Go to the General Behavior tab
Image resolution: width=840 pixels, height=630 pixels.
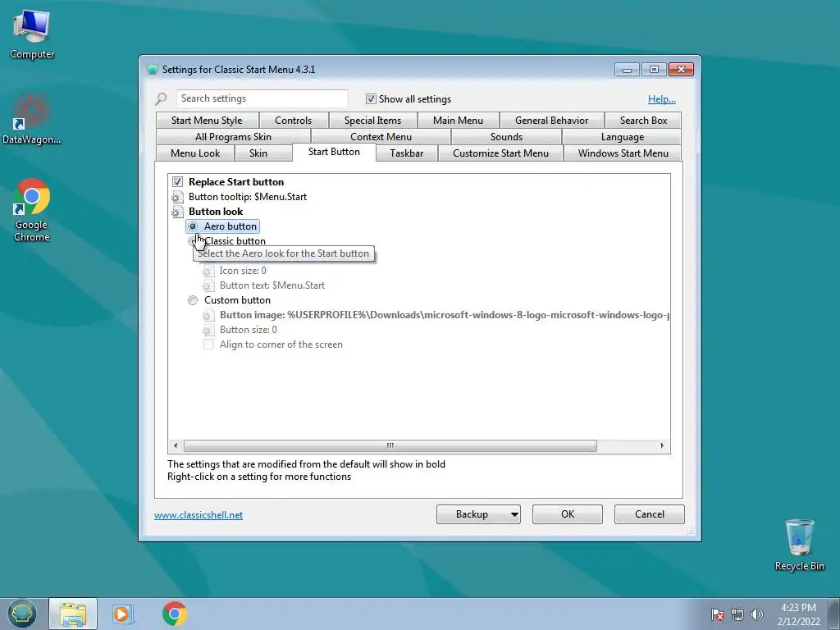click(x=552, y=121)
